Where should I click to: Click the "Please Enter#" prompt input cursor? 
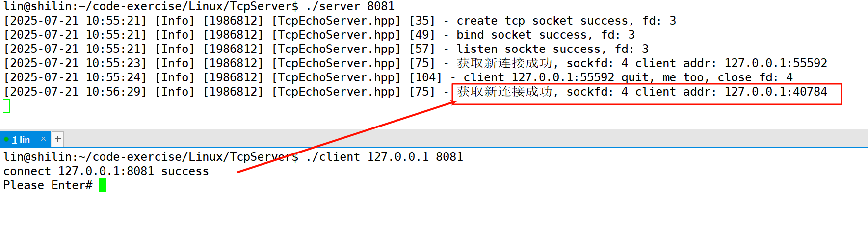pyautogui.click(x=103, y=185)
